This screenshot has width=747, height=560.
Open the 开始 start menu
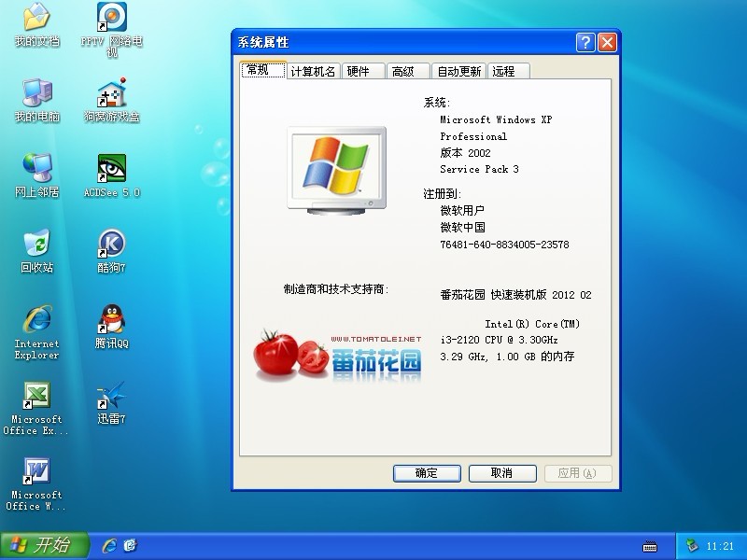click(x=44, y=545)
